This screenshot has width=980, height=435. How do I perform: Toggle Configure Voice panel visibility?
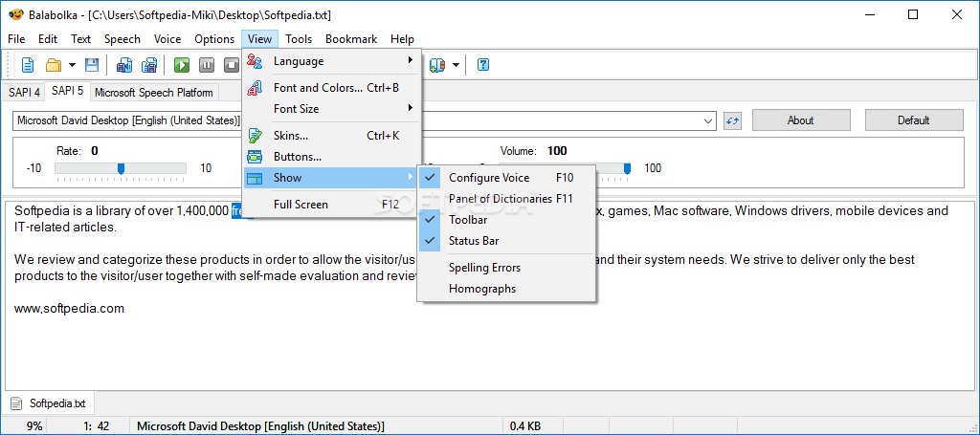tap(507, 178)
